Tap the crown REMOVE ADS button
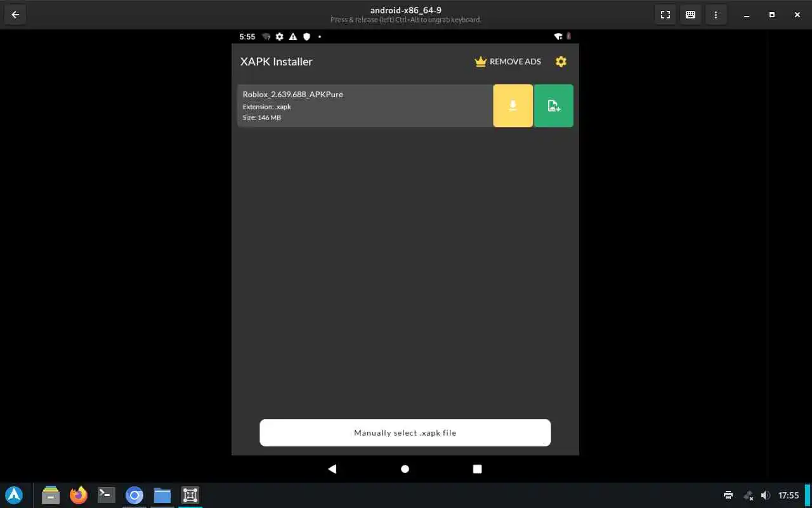This screenshot has height=508, width=812. [x=507, y=62]
